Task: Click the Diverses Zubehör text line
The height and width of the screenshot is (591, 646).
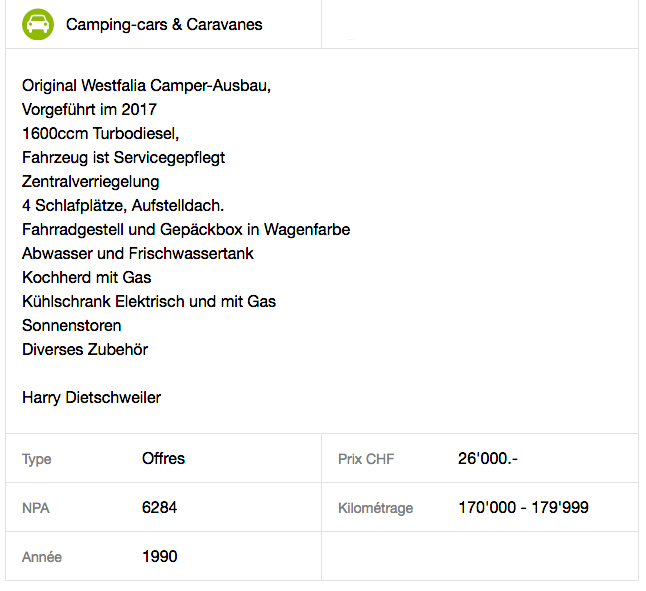Action: pos(85,349)
